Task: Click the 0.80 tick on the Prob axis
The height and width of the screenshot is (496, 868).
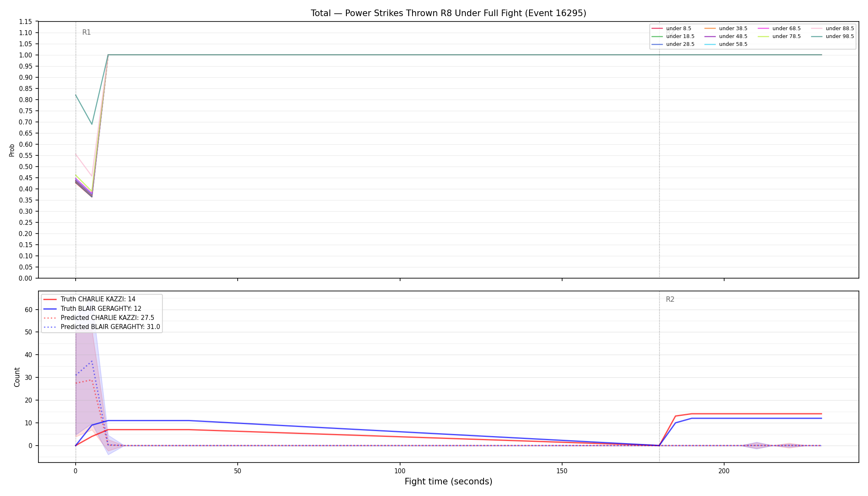Action: pos(26,100)
